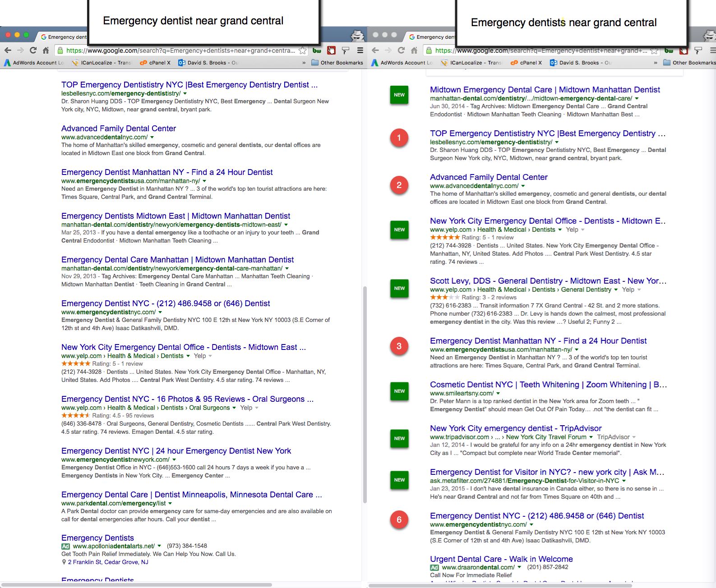Open Emergency Dentist for Visitor in NYC link
716x588 pixels.
tap(547, 472)
